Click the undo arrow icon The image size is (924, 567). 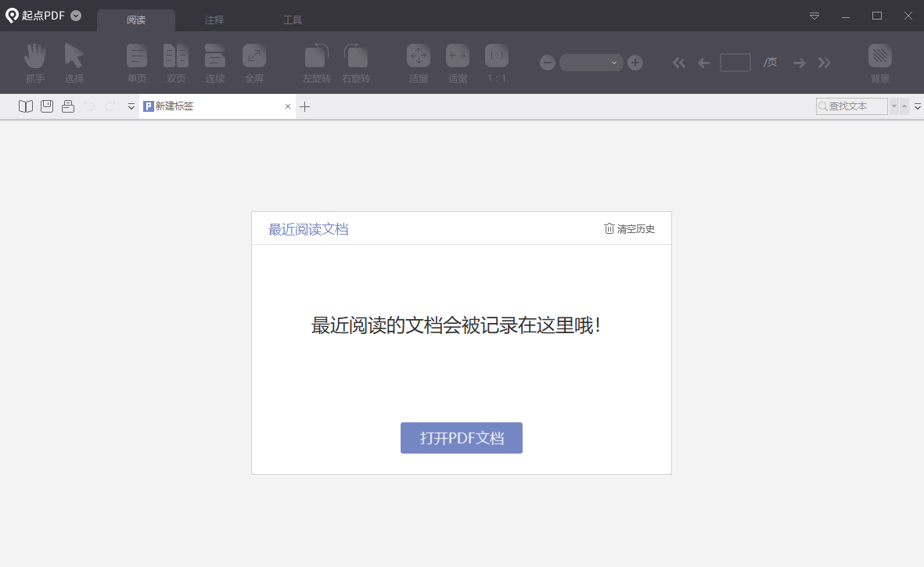coord(89,106)
